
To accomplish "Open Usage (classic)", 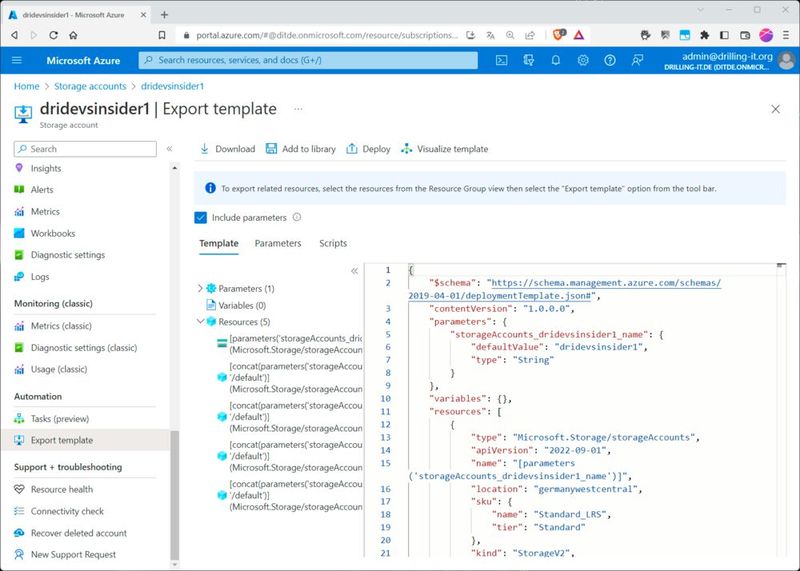I will point(59,369).
